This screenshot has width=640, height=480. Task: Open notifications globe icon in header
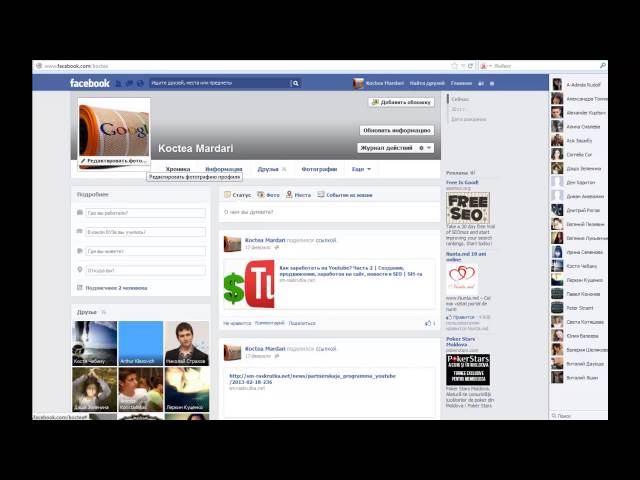[x=140, y=83]
